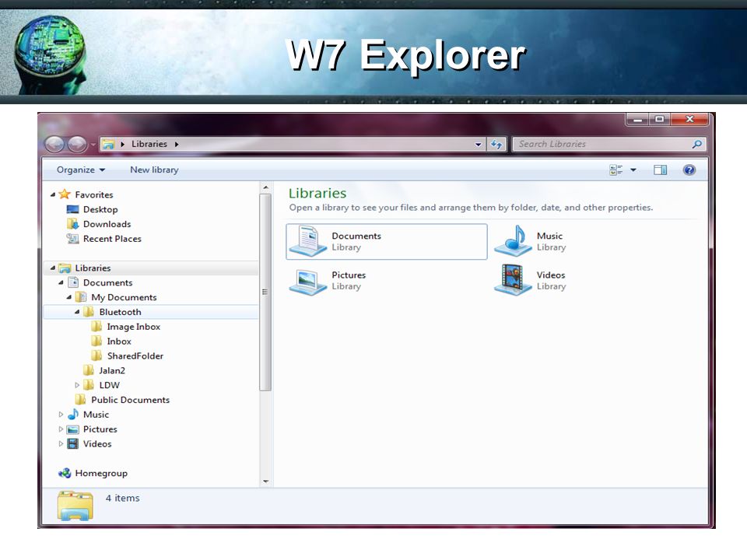Click the Homegroup icon
This screenshot has width=747, height=560.
[65, 473]
